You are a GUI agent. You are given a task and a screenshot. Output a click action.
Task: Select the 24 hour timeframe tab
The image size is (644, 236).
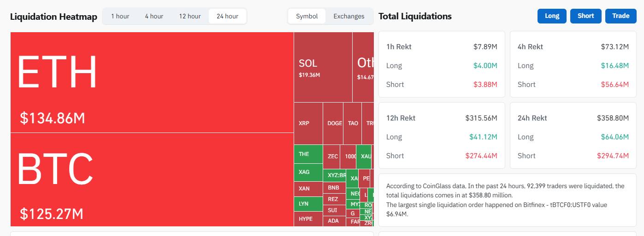[227, 16]
